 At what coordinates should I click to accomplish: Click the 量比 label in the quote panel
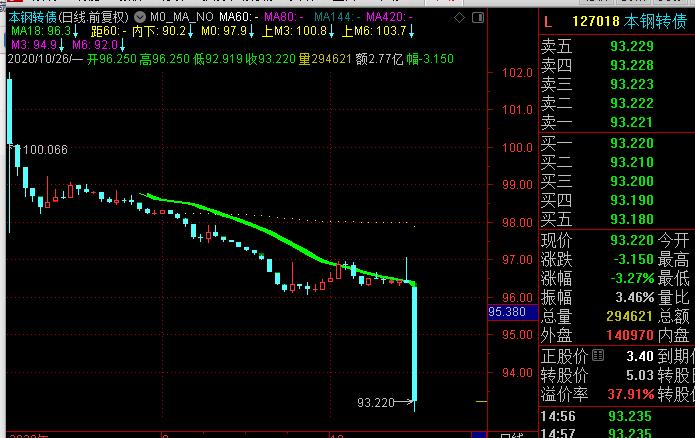coord(673,297)
